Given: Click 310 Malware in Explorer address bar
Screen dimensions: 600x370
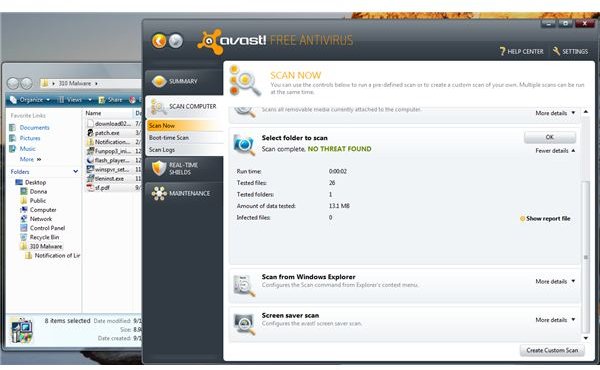Looking at the screenshot, I should pyautogui.click(x=75, y=83).
